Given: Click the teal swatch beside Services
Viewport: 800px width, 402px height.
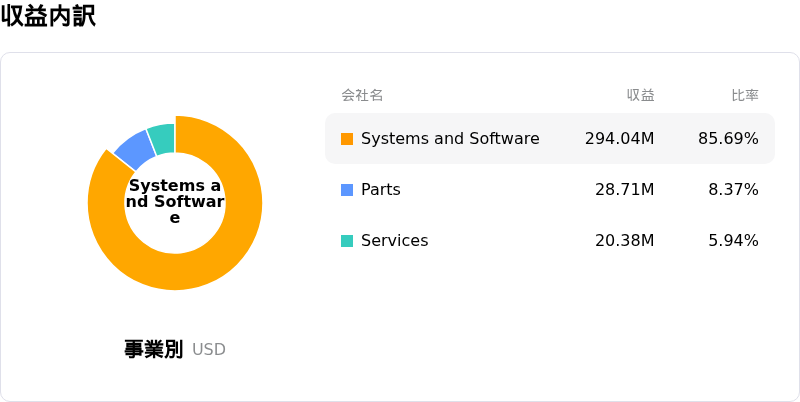Looking at the screenshot, I should 347,241.
